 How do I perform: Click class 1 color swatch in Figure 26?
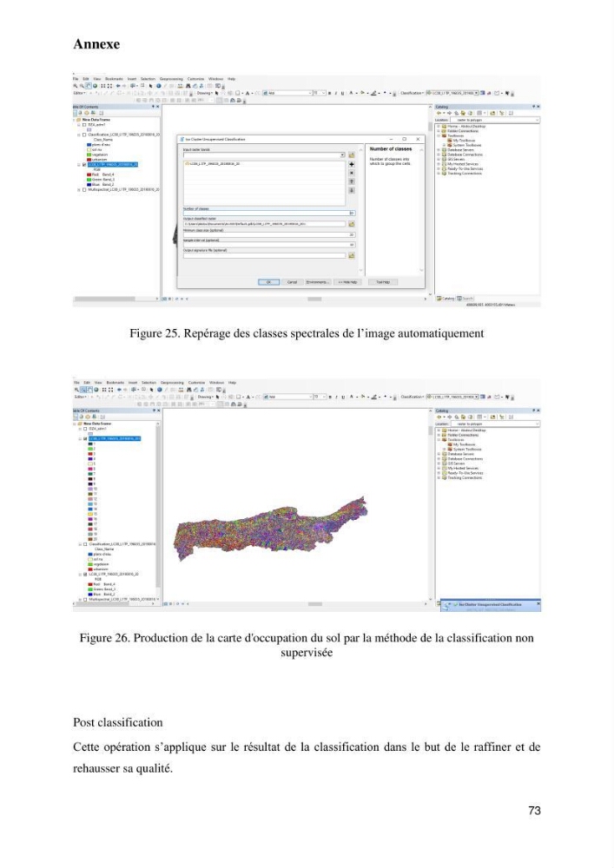pos(90,444)
